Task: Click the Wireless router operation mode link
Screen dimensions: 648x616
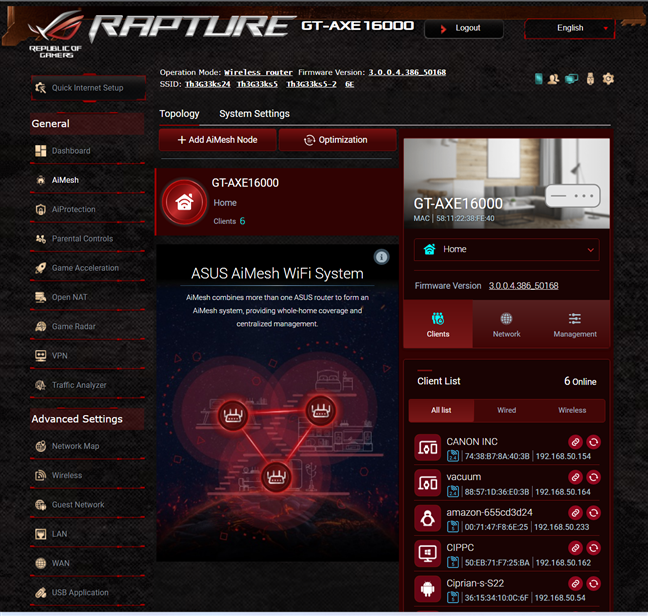Action: (258, 72)
